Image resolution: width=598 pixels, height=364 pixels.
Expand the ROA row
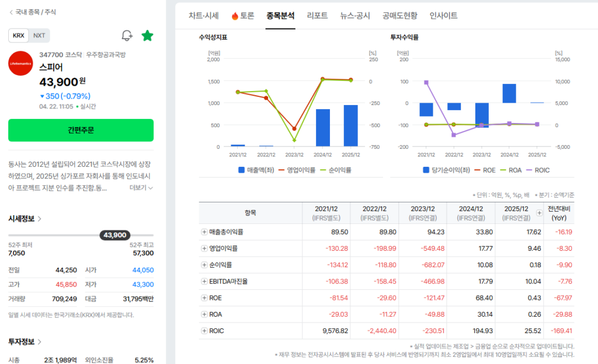tap(204, 314)
